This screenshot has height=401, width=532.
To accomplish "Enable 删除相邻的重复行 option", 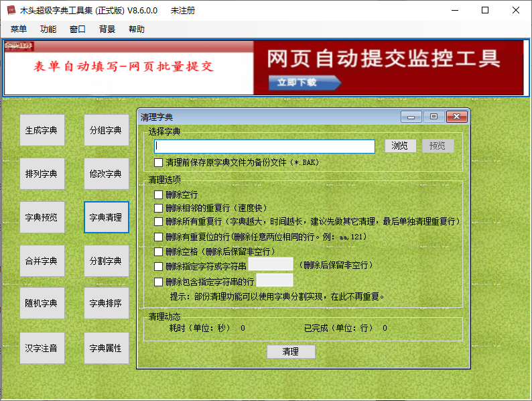I will (x=159, y=208).
